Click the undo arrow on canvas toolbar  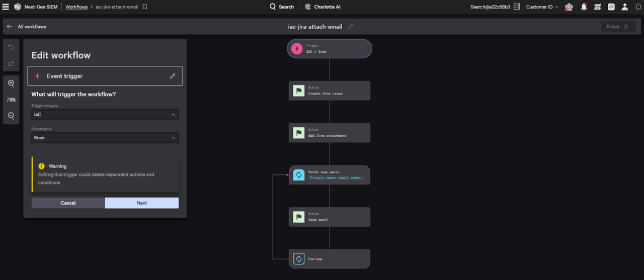click(11, 47)
